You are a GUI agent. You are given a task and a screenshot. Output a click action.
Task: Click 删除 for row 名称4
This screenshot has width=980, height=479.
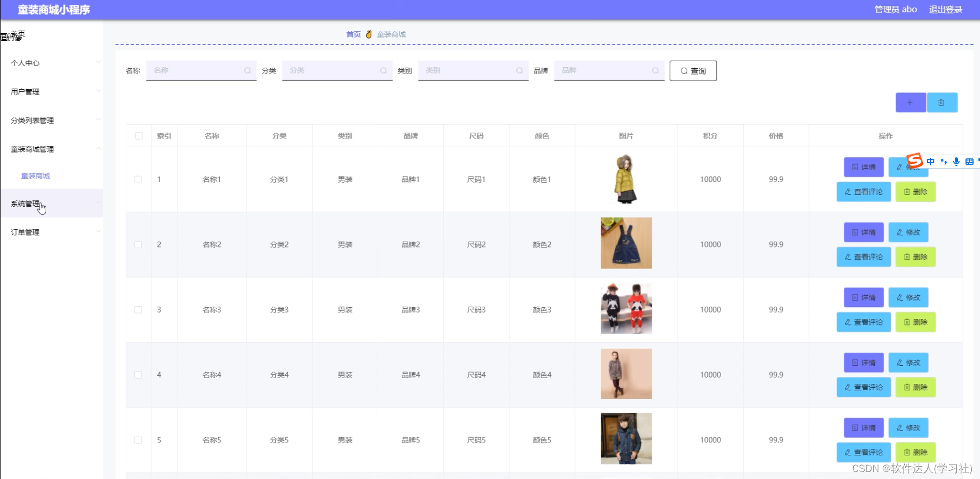tap(916, 387)
